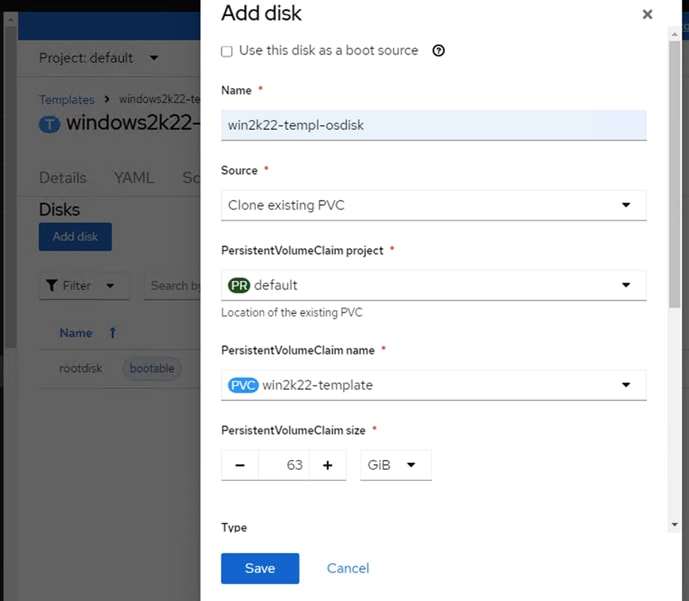Viewport: 689px width, 601px height.
Task: Click the background page scrollbar up arrow
Action: tap(11, 20)
